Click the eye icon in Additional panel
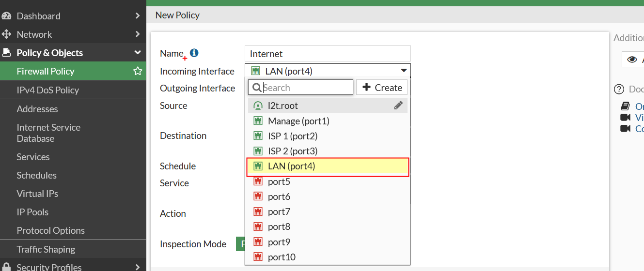 point(632,60)
